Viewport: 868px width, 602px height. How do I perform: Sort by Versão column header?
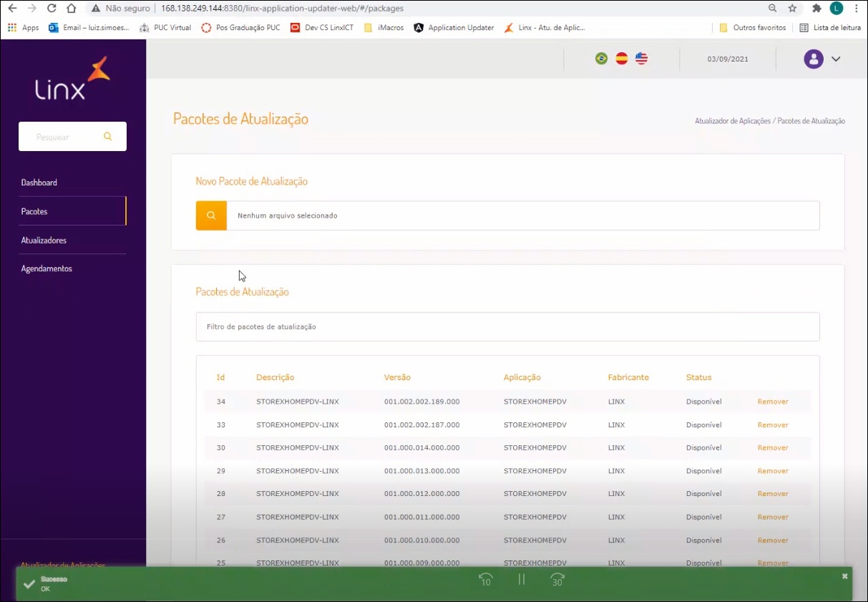pyautogui.click(x=397, y=377)
